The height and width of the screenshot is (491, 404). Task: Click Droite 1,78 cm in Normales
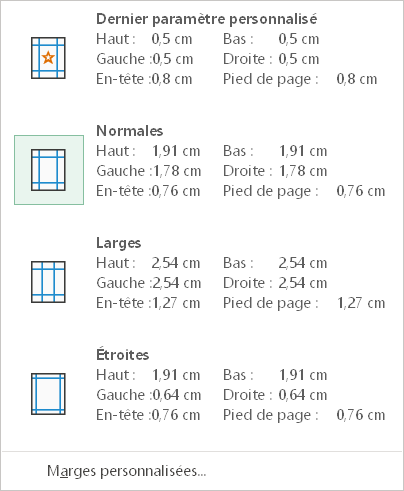tap(275, 171)
